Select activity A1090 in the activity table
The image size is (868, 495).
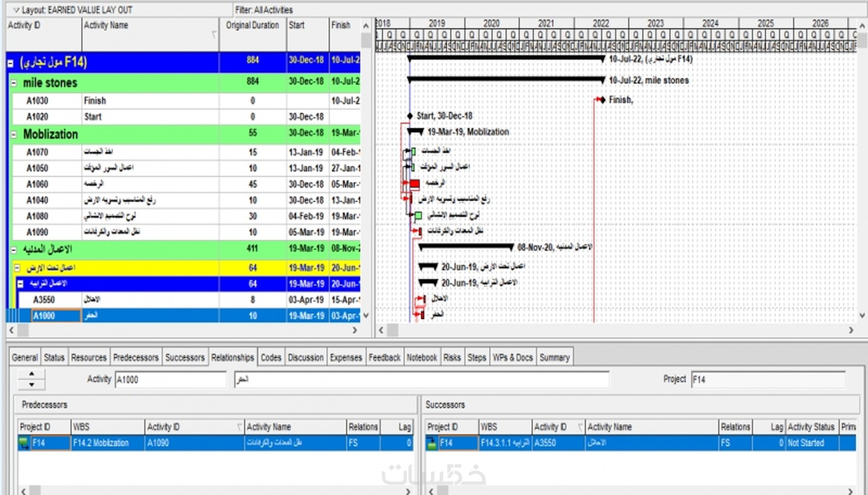click(x=186, y=232)
